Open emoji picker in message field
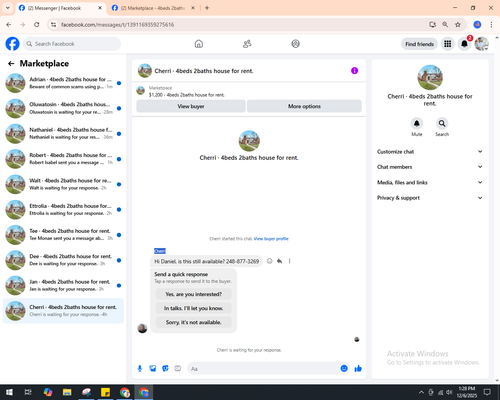The width and height of the screenshot is (500, 400). point(344,368)
